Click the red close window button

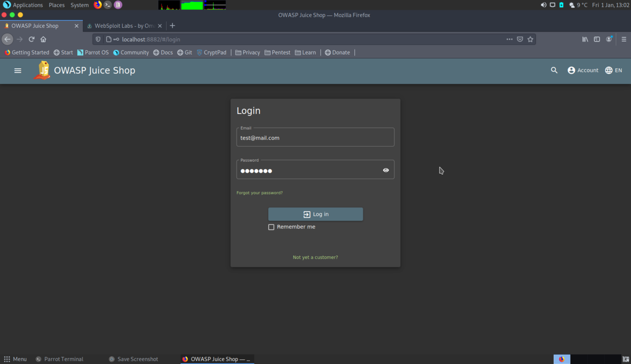(x=5, y=15)
